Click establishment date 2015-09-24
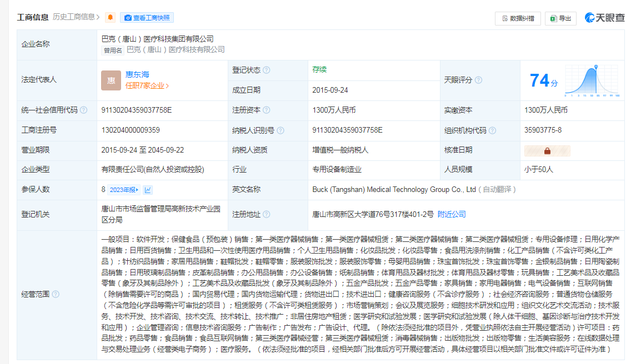Image resolution: width=631 pixels, height=364 pixels. 330,90
